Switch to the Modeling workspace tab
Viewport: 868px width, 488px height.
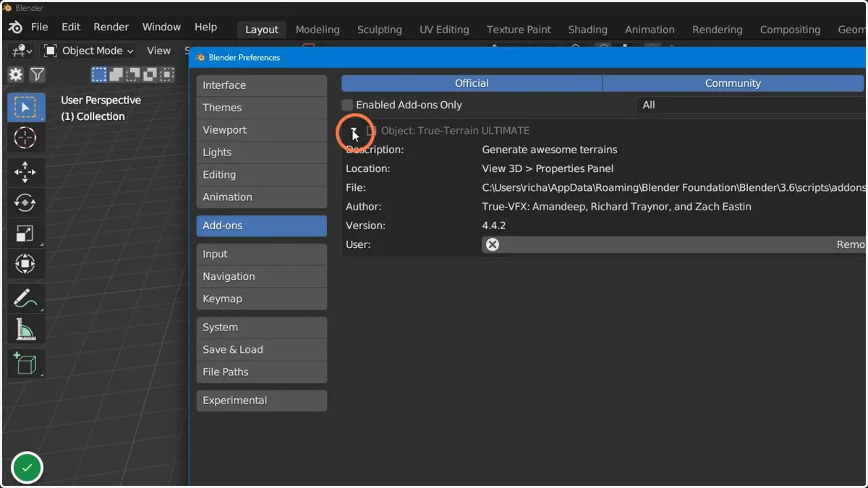coord(318,30)
